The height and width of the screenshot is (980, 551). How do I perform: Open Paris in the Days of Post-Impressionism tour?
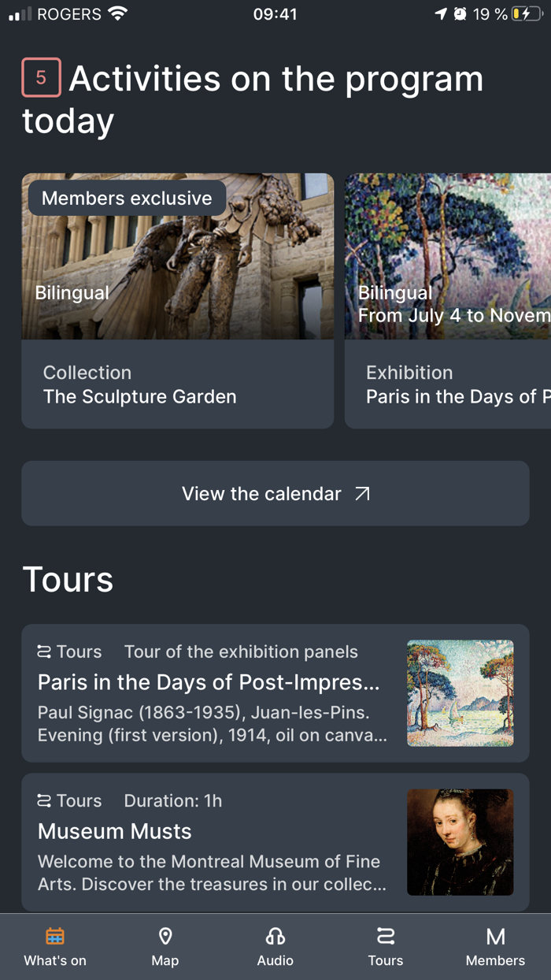[x=209, y=682]
